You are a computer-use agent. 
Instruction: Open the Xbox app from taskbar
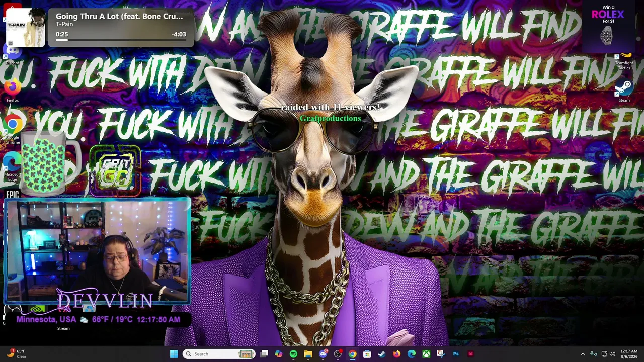pos(426,354)
